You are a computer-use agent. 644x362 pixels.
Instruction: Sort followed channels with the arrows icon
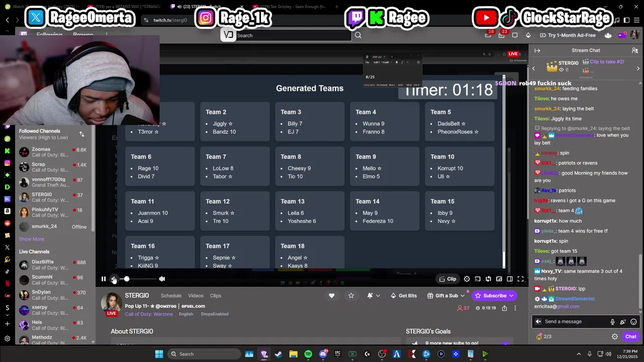[82, 134]
